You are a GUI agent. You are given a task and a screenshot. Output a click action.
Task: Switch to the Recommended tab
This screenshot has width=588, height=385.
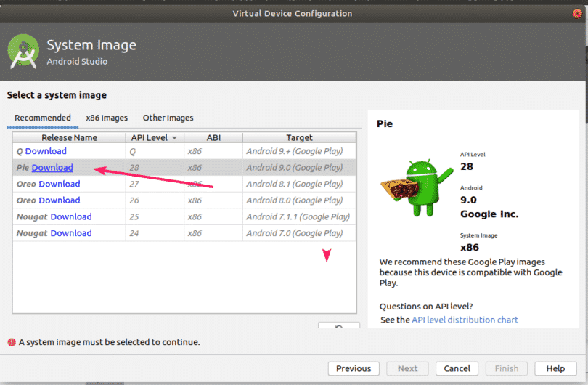click(43, 118)
